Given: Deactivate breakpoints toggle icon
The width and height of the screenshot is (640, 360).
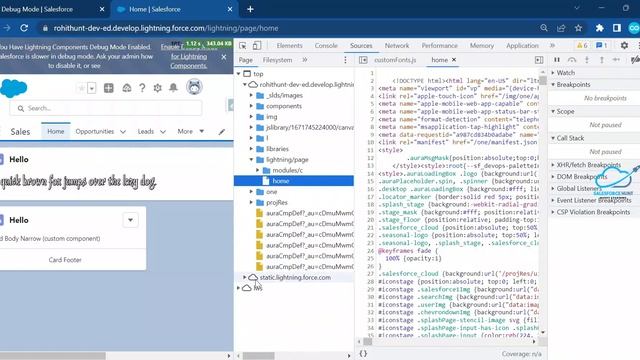Looking at the screenshot, I should pos(635,60).
